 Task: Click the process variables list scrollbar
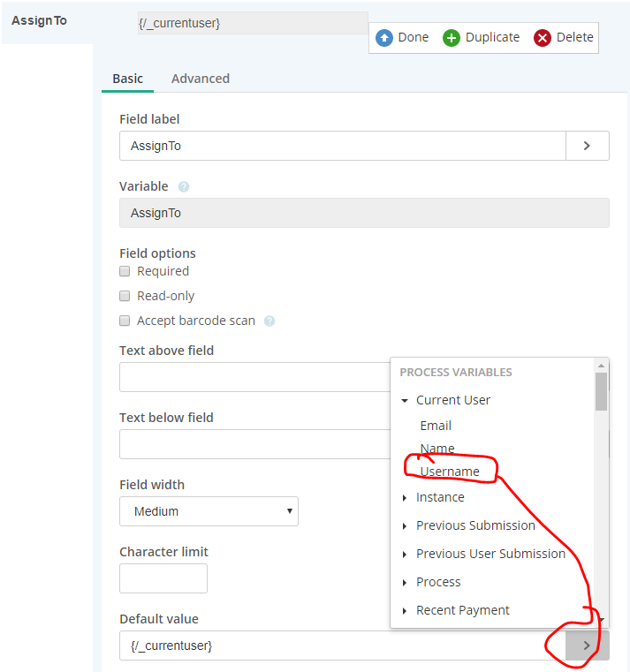pos(601,393)
